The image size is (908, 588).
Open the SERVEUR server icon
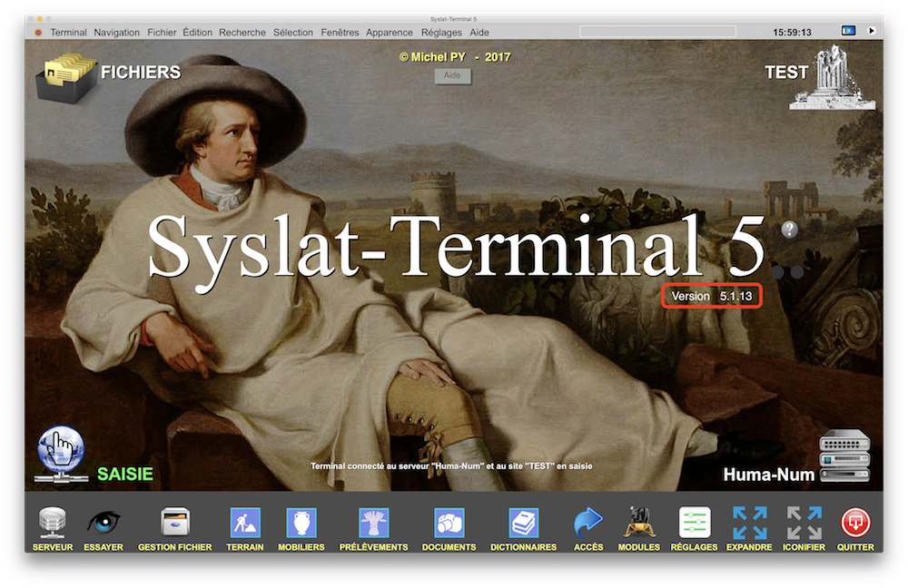pos(52,523)
